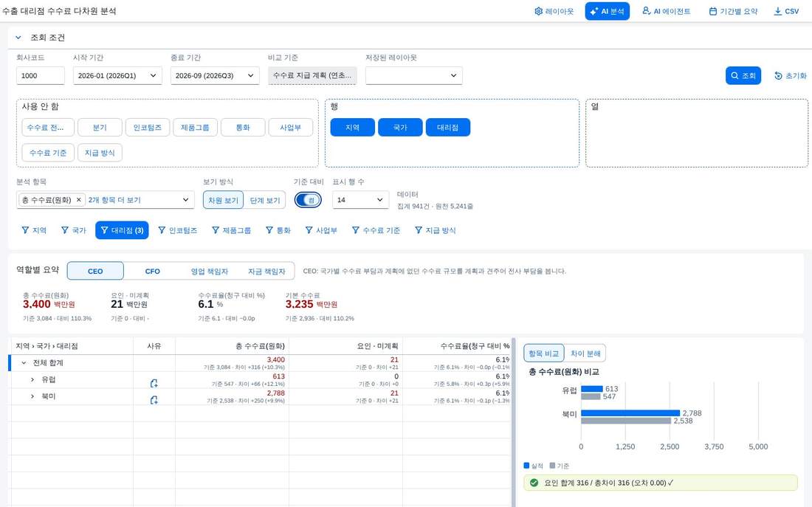Screen dimensions: 812x507
Task: Click the 실적 legend swatch
Action: pos(526,466)
